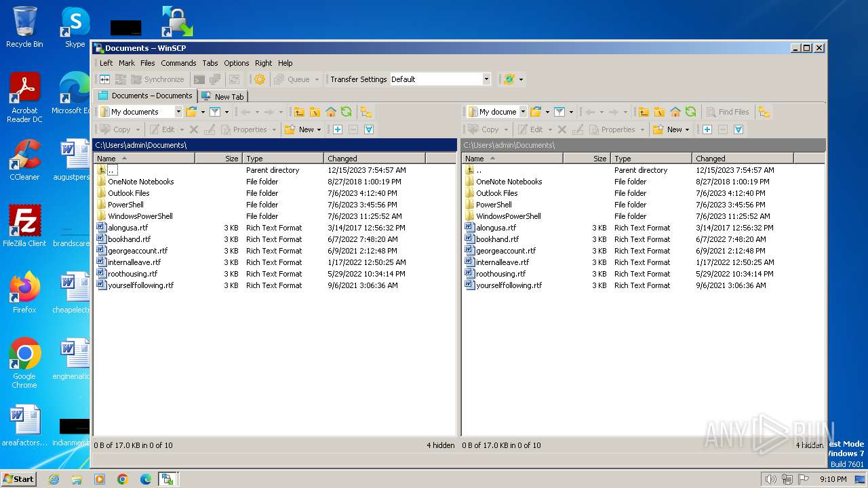Open the Windows Start menu

(x=19, y=479)
